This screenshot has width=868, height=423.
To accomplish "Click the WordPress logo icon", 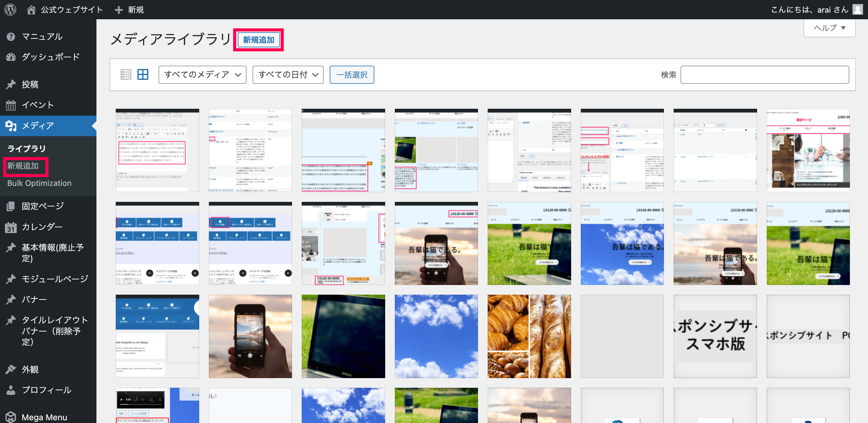I will [x=10, y=9].
